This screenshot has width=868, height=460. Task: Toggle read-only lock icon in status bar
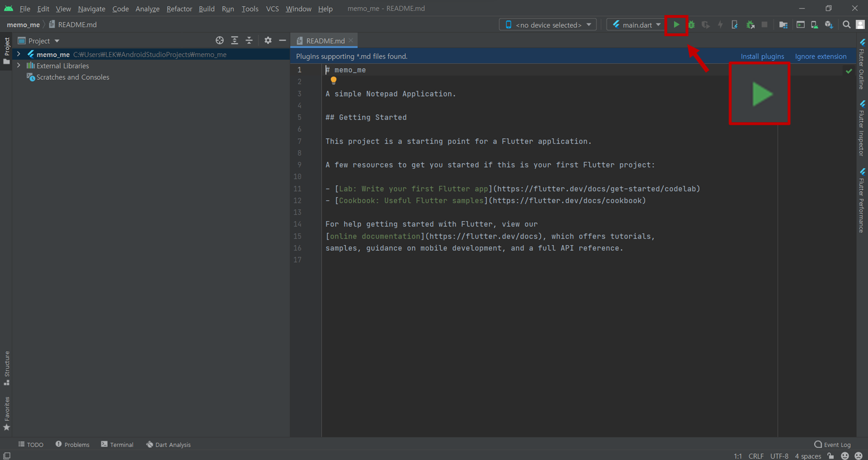click(831, 456)
